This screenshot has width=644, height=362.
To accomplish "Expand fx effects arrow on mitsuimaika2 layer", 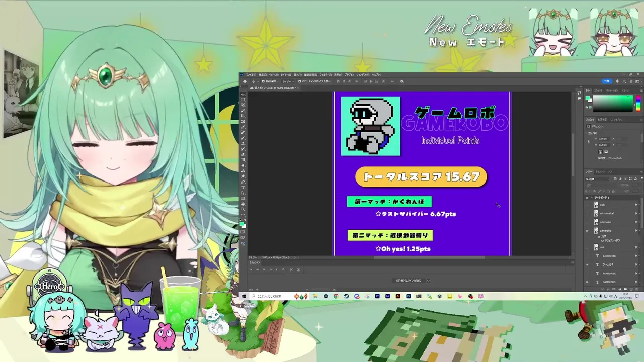I will click(639, 213).
